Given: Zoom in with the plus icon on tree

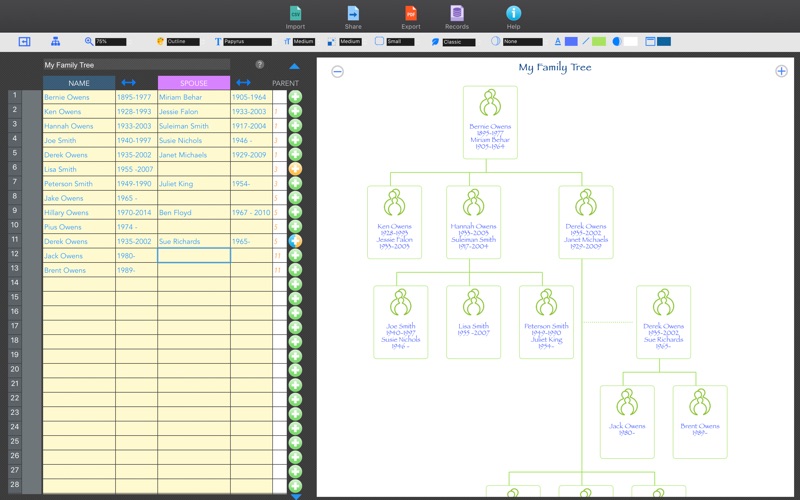Looking at the screenshot, I should [x=781, y=71].
